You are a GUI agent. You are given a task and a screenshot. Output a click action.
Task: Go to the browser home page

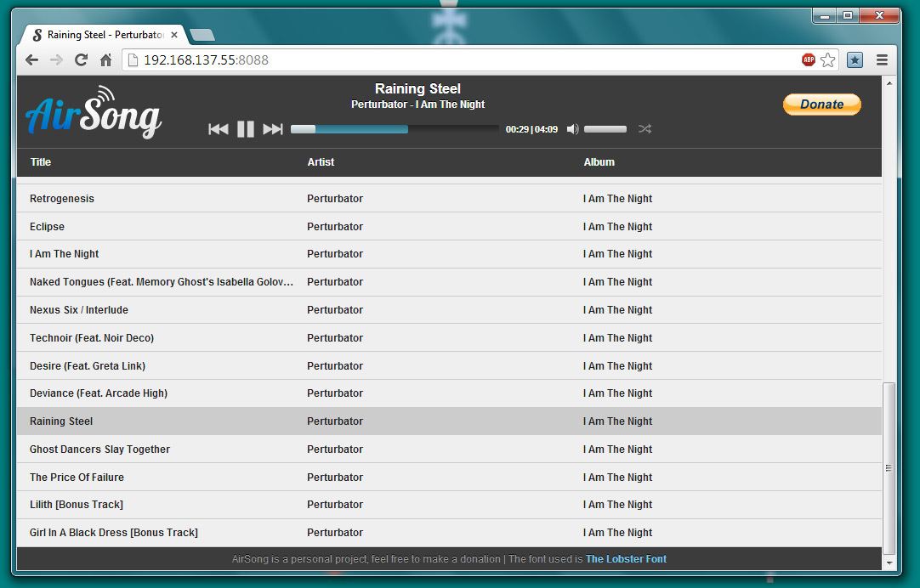pos(105,59)
